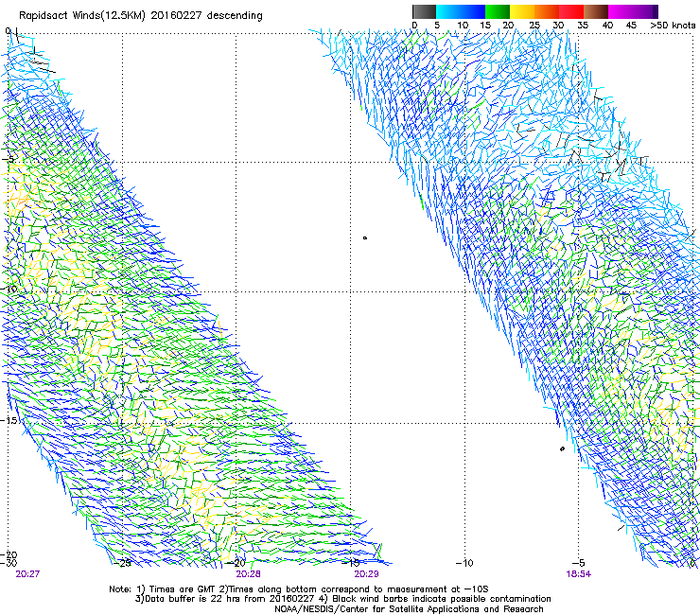Click the small island outline below the -15 latitude line
700x615 pixels.
pos(562,448)
